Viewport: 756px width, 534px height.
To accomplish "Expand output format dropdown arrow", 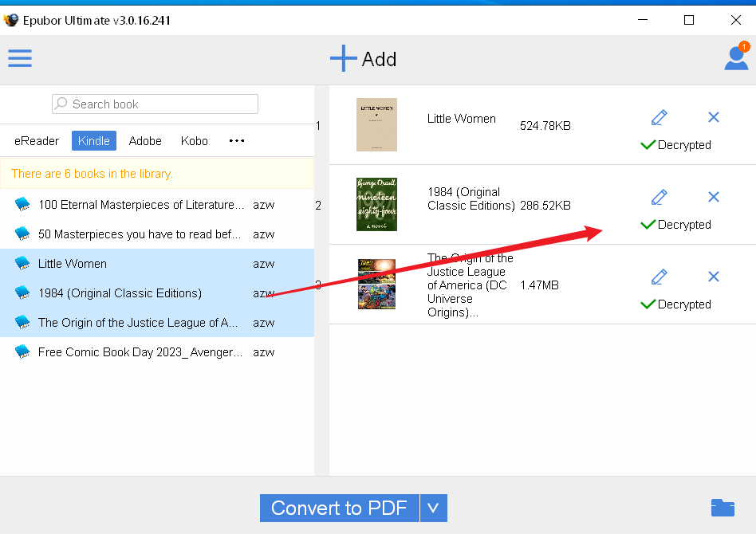I will (x=434, y=508).
